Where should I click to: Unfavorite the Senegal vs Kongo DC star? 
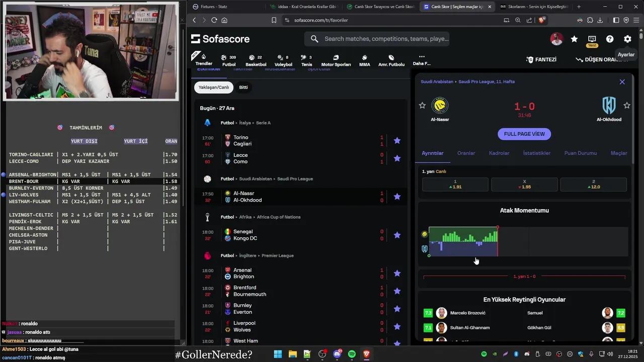pyautogui.click(x=397, y=235)
